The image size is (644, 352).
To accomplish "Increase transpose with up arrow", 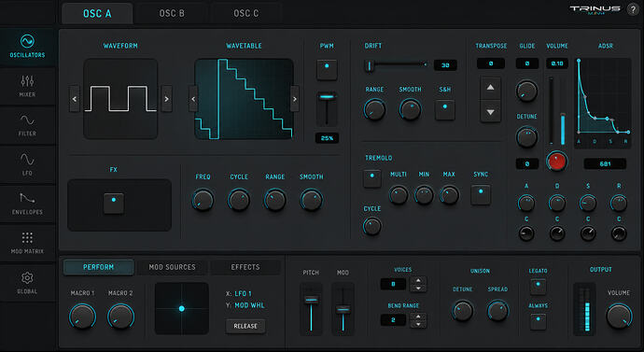I will click(490, 88).
